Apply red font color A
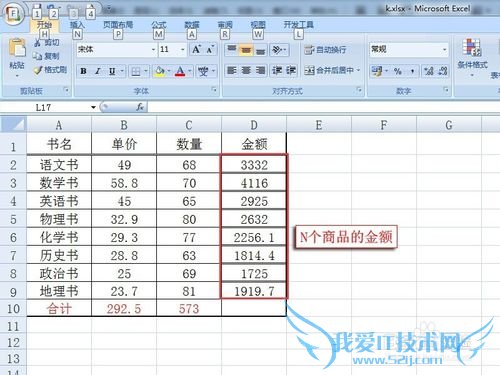500x375 pixels. pyautogui.click(x=180, y=71)
